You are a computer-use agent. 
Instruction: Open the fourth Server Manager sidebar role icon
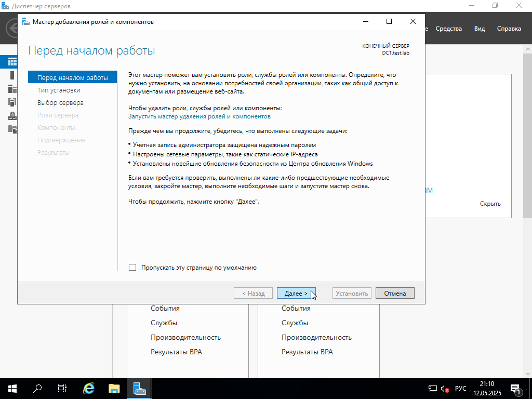click(x=12, y=102)
